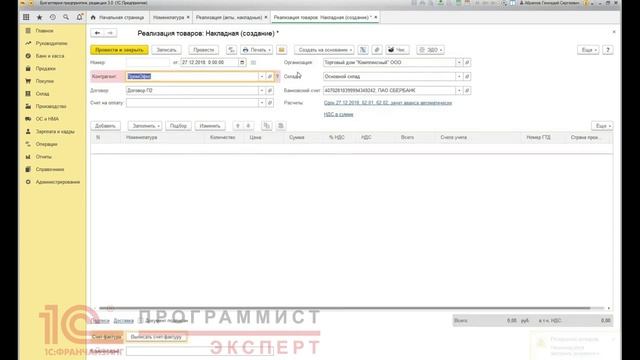Expand the Банковский счет dropdown arrow
The height and width of the screenshot is (360, 640).
(x=459, y=90)
